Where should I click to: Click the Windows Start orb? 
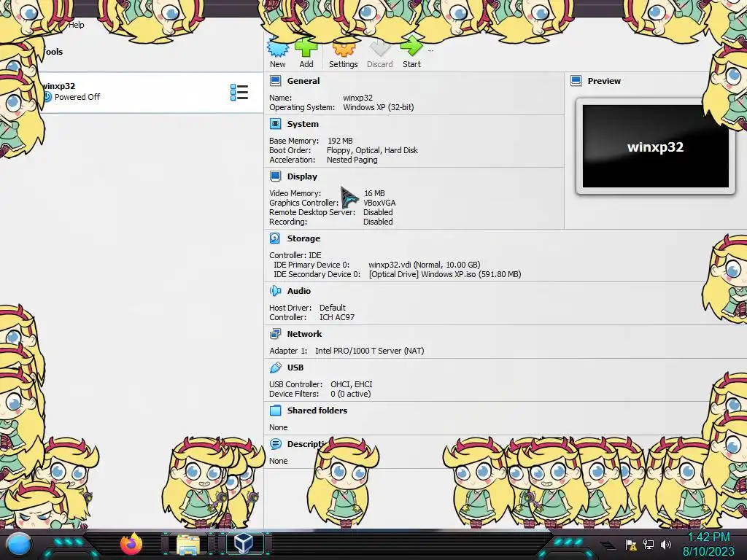19,544
